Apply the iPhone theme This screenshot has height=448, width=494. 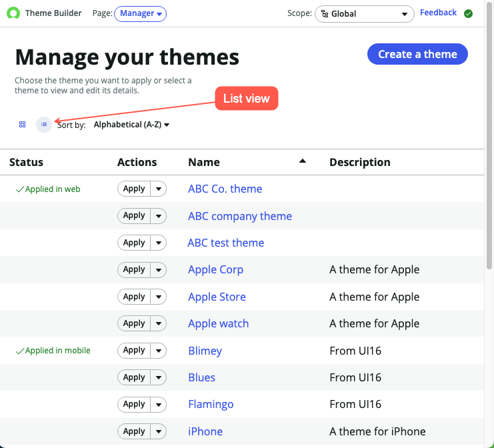[134, 431]
